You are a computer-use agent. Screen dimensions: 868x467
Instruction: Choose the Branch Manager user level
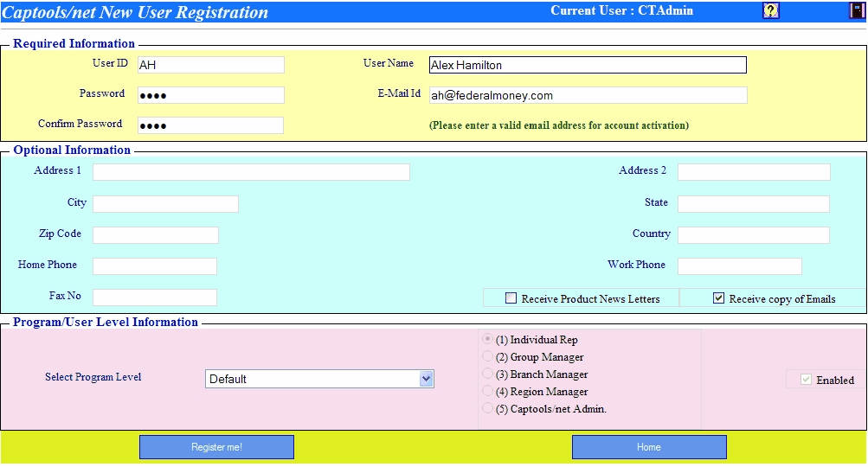[x=488, y=374]
